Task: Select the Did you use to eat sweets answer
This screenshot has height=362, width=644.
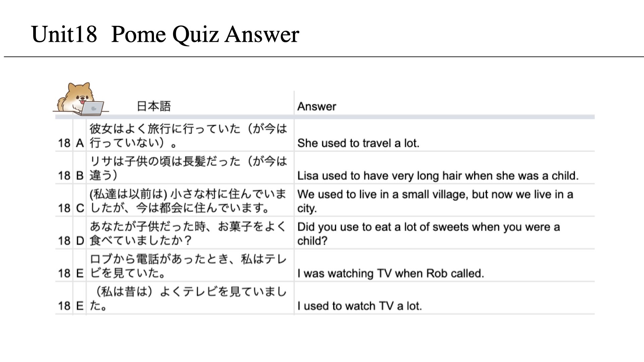Action: point(428,234)
